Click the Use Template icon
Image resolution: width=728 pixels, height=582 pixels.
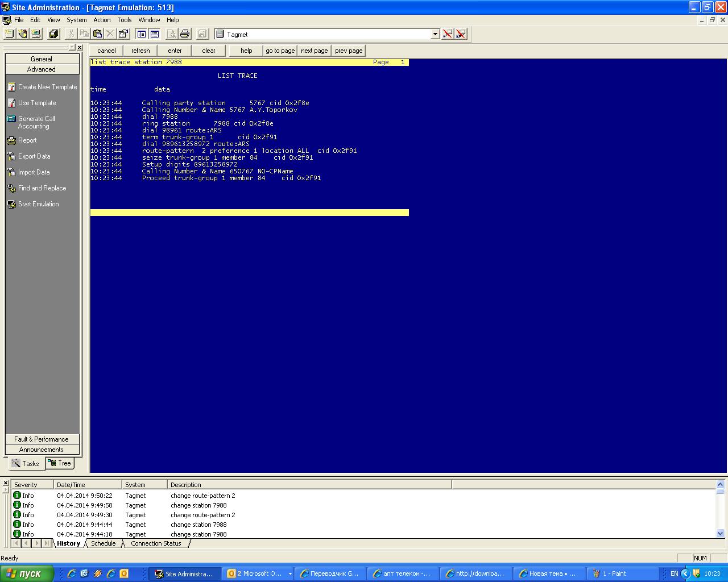pyautogui.click(x=11, y=103)
